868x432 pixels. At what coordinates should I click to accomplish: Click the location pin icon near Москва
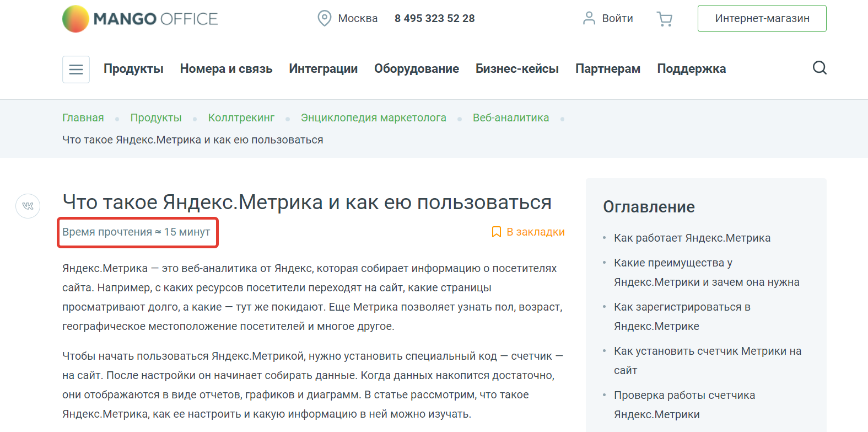point(325,18)
